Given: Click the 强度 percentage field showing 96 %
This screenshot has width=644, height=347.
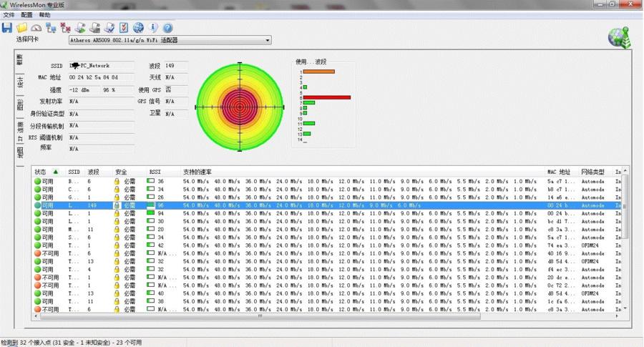Looking at the screenshot, I should tap(117, 89).
